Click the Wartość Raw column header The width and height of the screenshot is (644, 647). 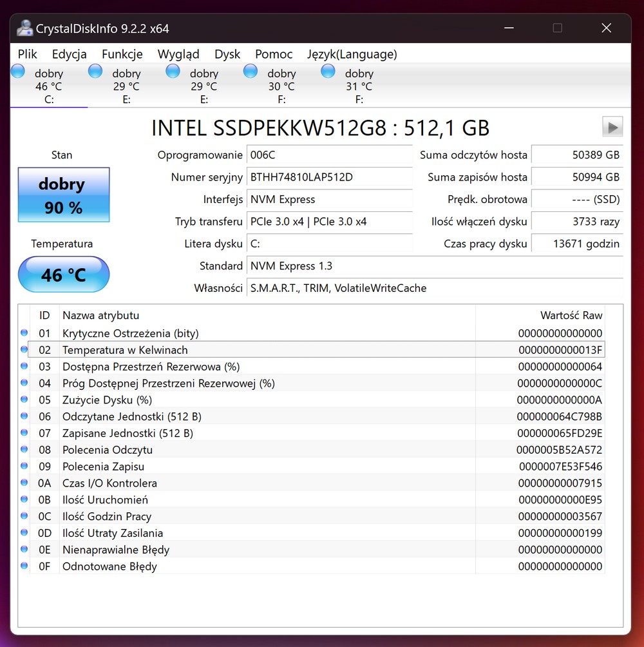[x=540, y=315]
